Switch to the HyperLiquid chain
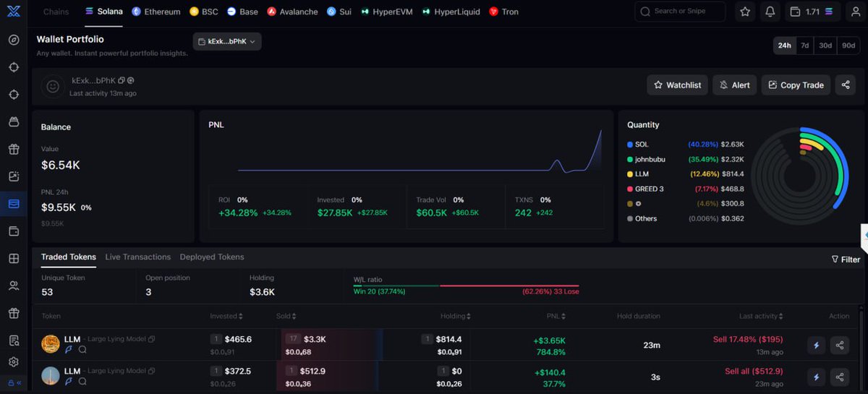Screen dimensions: 868x394 pyautogui.click(x=451, y=12)
